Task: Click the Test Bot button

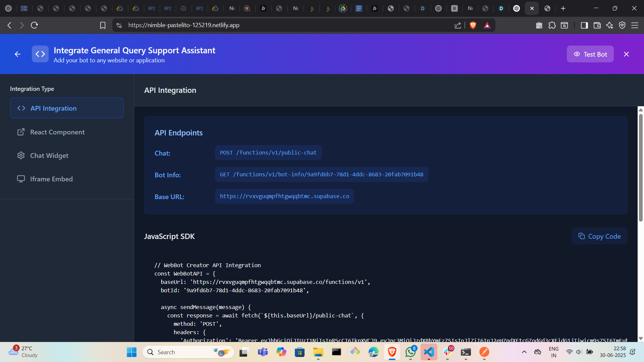Action: [590, 54]
